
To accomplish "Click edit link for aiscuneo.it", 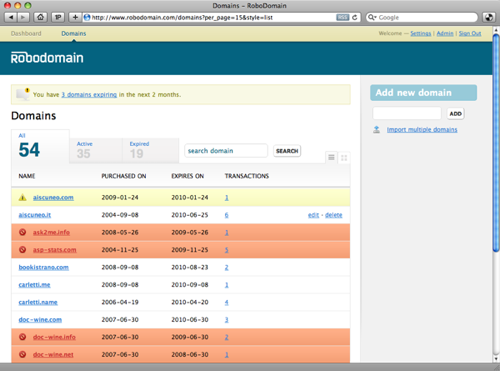I will click(x=313, y=215).
